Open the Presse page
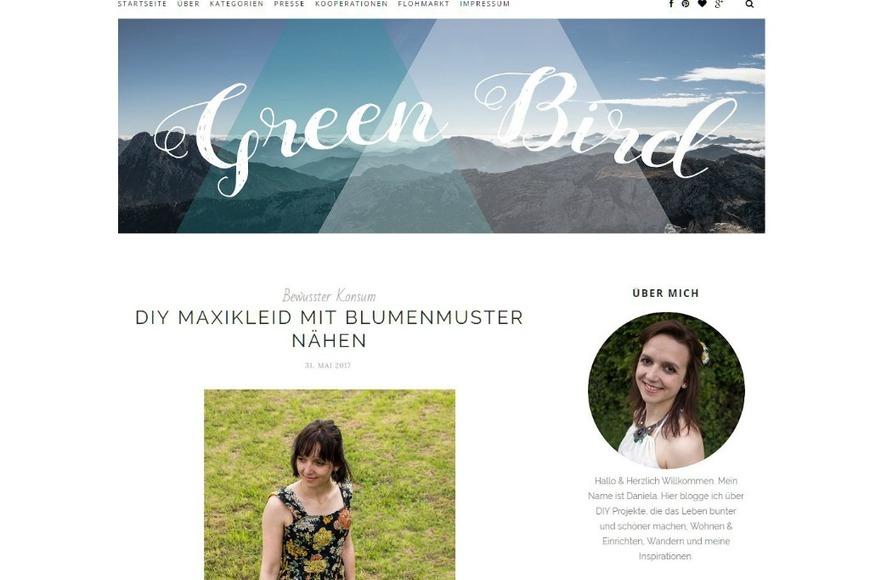The width and height of the screenshot is (870, 580). [x=289, y=3]
